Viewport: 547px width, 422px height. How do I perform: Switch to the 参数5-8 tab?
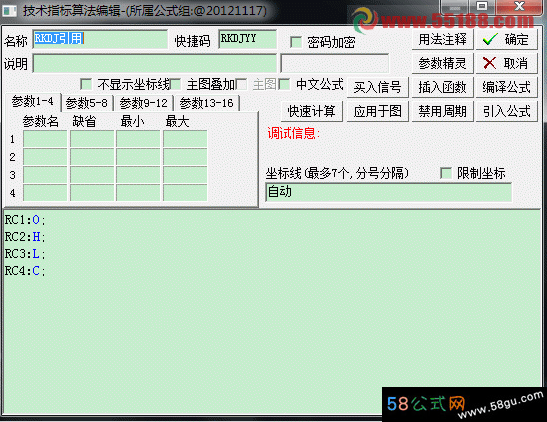coord(87,103)
